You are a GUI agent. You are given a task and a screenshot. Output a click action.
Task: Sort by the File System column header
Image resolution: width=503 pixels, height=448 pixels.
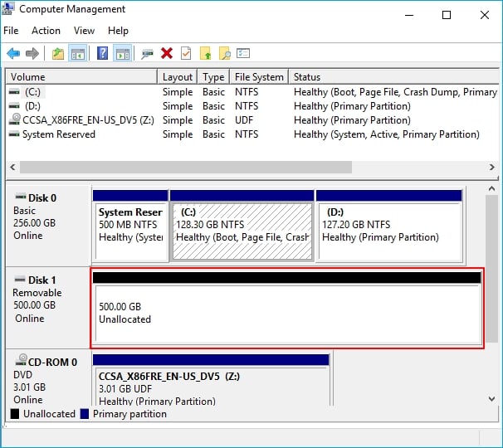pos(258,77)
